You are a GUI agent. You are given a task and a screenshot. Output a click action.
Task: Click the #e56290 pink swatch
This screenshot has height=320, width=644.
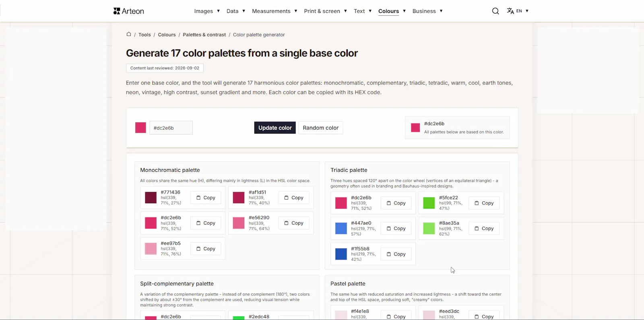(239, 223)
